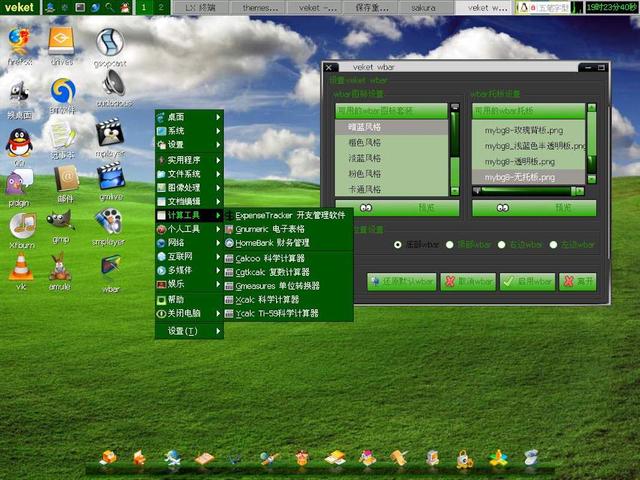Click the 离开 button in wbar dialog

coord(578,282)
